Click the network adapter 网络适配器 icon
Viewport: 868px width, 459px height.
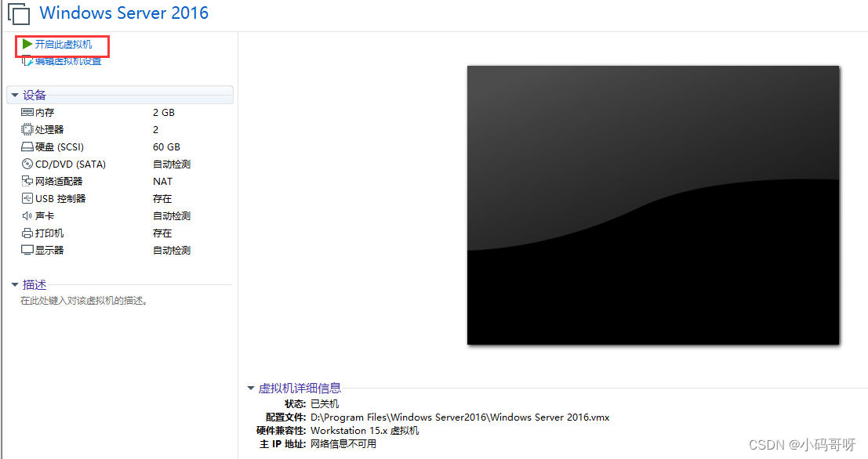pos(27,182)
